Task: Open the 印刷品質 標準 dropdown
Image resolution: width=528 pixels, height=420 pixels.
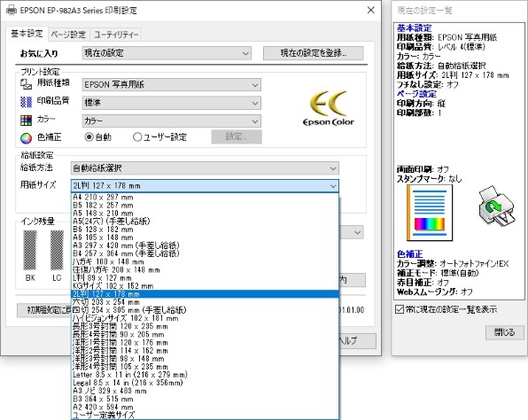Action: tap(171, 103)
